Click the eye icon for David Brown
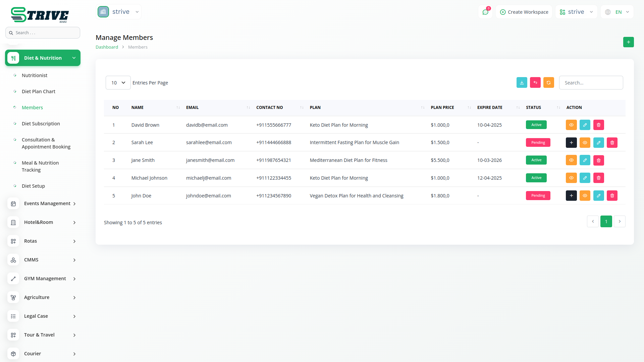Image resolution: width=644 pixels, height=362 pixels. [571, 125]
